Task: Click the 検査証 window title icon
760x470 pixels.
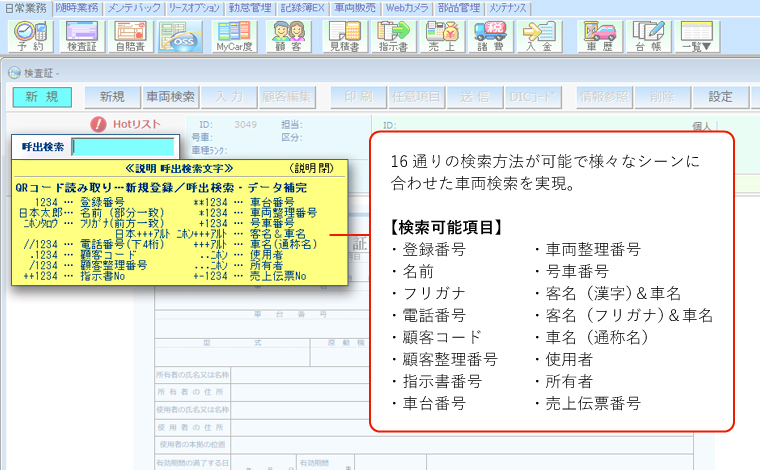Action: point(14,73)
